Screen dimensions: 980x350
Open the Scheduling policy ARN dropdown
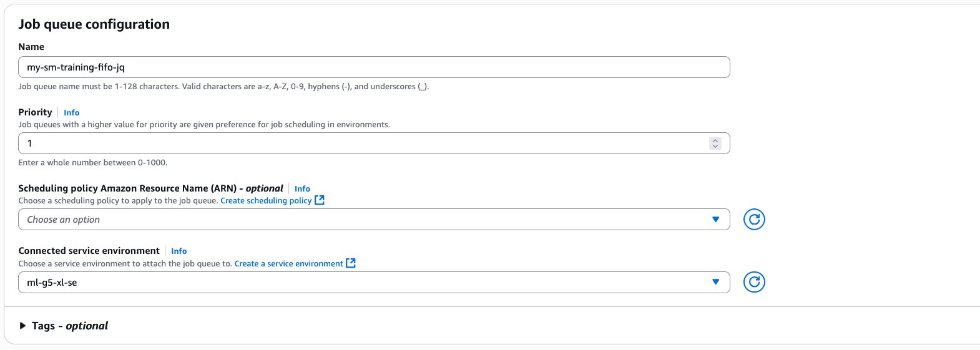374,220
